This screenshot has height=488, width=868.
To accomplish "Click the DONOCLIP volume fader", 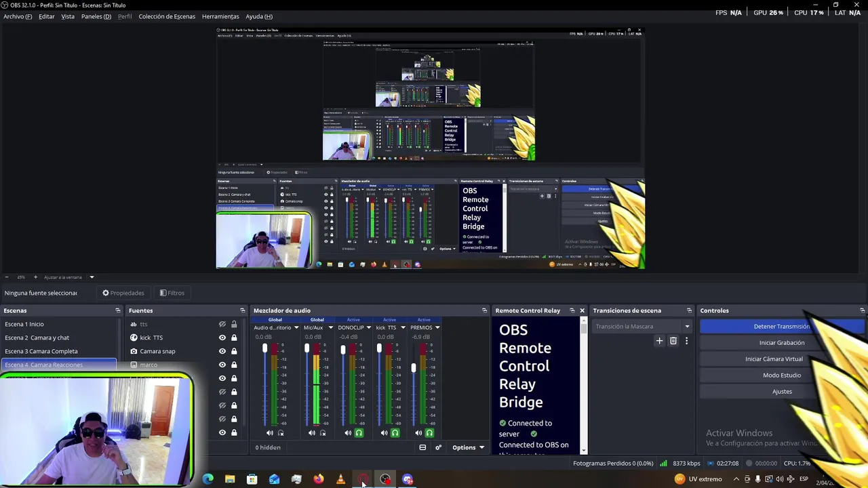I will [x=343, y=350].
